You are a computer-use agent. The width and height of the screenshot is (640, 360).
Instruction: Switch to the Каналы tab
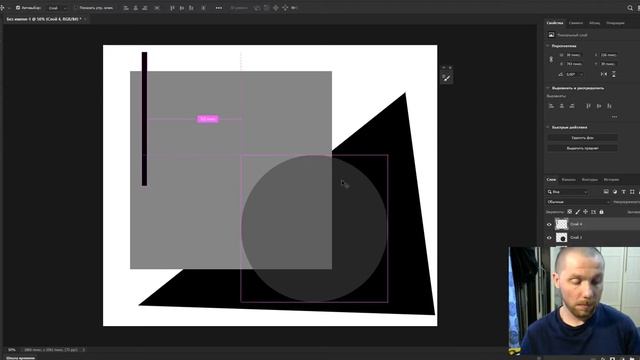pos(569,180)
